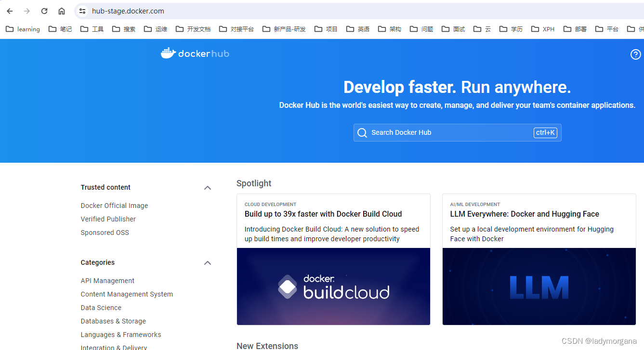Open the 开发文档 bookmarks folder

pos(193,29)
